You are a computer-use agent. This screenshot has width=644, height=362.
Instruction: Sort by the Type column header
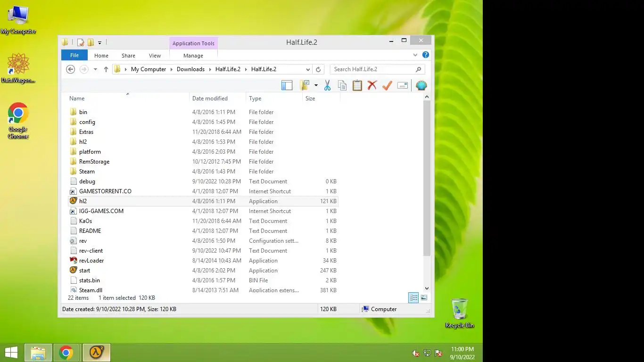pyautogui.click(x=274, y=99)
